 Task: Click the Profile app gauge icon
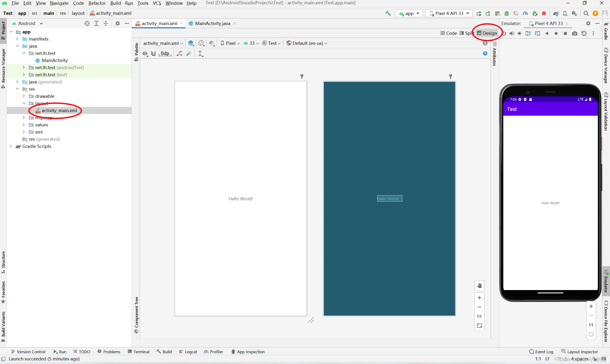(x=525, y=14)
